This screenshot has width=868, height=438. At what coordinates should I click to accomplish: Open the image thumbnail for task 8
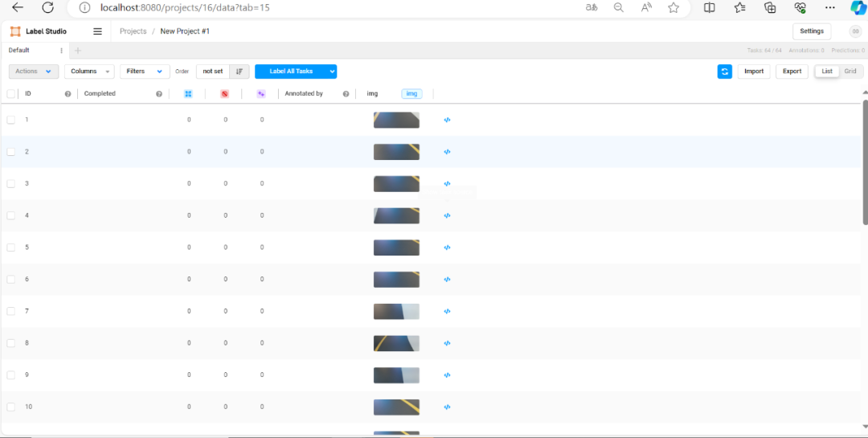396,343
